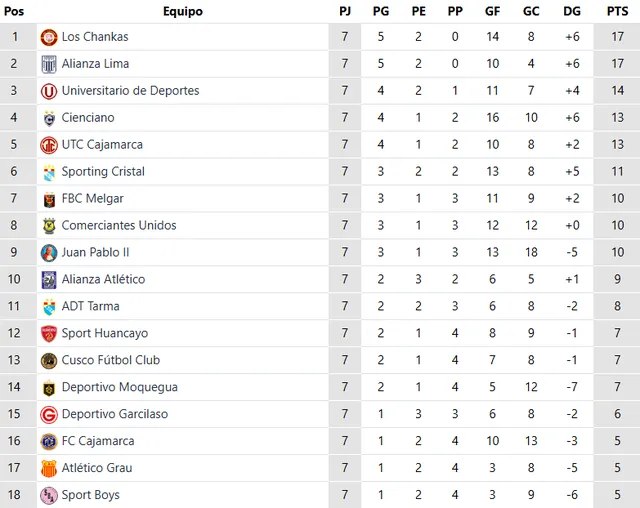This screenshot has height=508, width=640.
Task: Click the Cienciano team badge
Action: pyautogui.click(x=48, y=118)
